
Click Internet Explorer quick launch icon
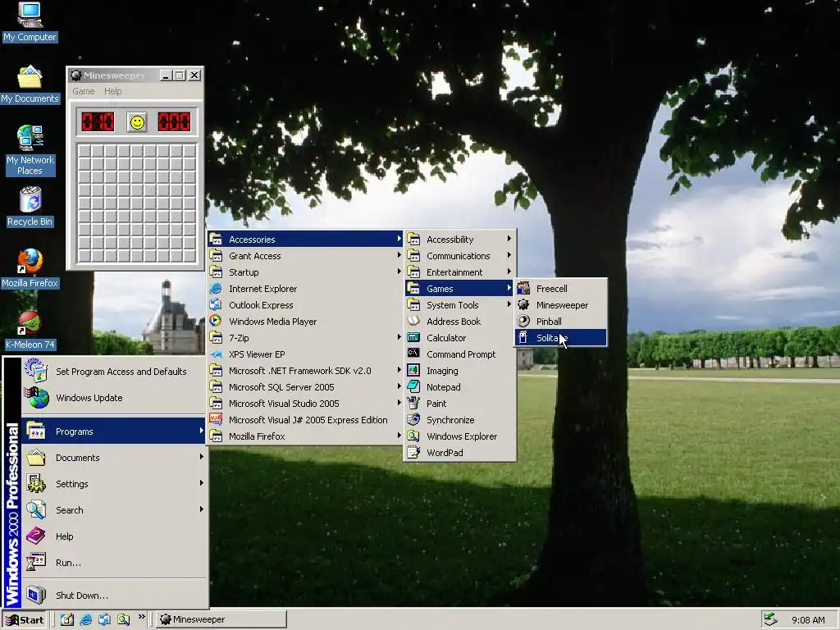[x=85, y=619]
